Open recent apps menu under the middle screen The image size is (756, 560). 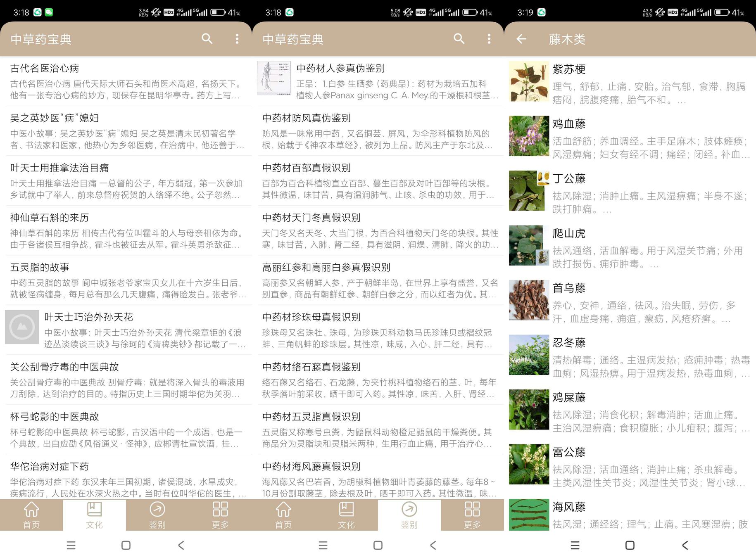click(323, 545)
